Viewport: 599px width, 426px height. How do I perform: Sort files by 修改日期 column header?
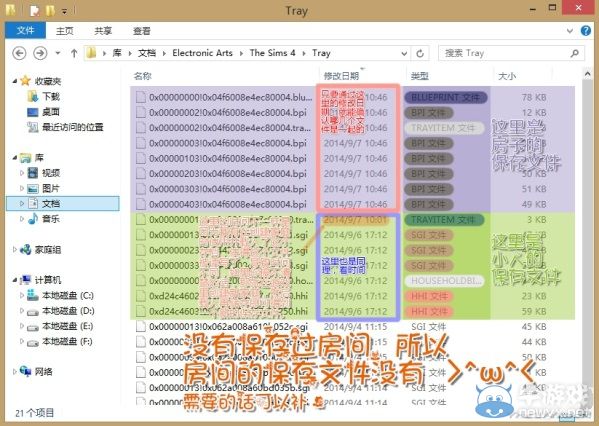point(341,76)
